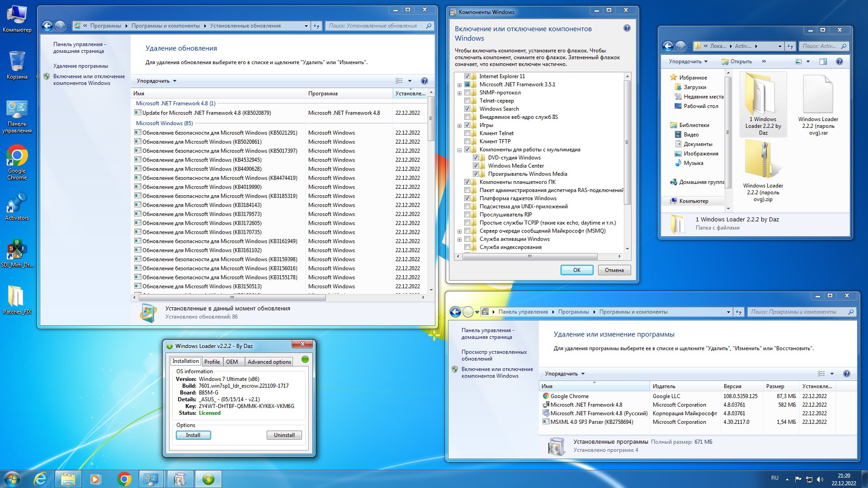Open the Patches_FIX desktop folder
The width and height of the screenshot is (868, 488).
click(x=17, y=300)
